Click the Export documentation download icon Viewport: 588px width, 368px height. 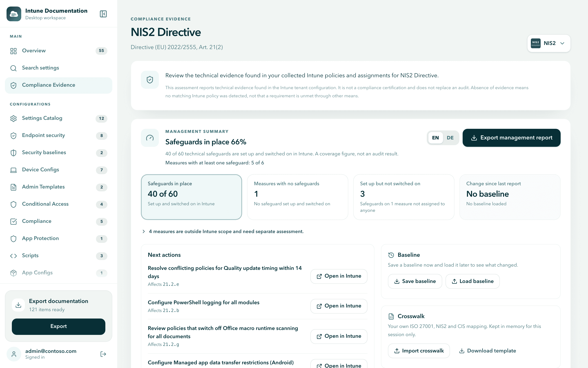[18, 305]
